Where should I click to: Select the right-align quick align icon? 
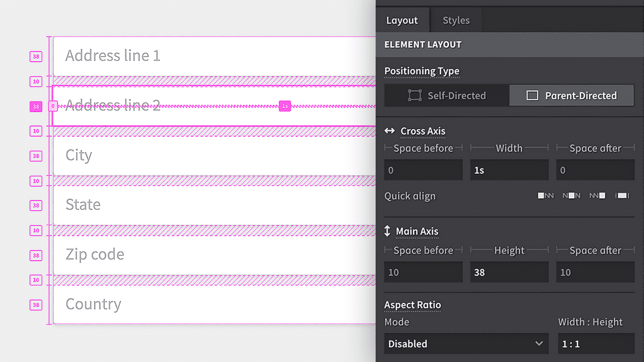[x=597, y=196]
